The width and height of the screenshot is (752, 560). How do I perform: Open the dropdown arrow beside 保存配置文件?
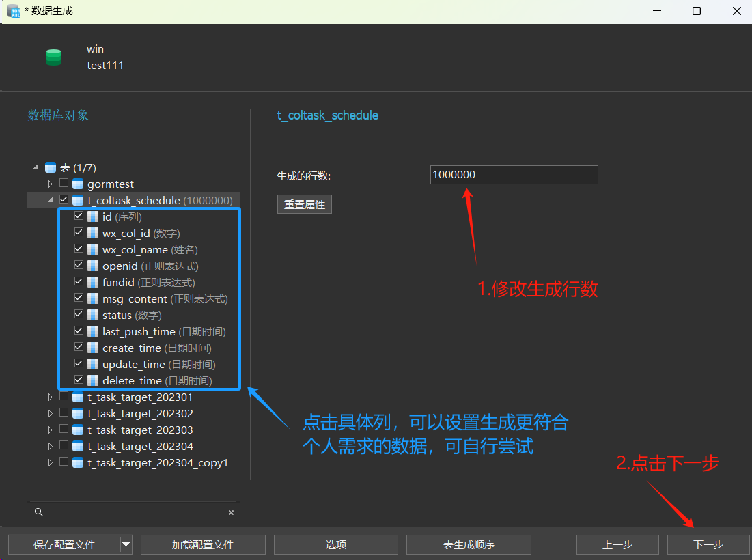point(126,544)
